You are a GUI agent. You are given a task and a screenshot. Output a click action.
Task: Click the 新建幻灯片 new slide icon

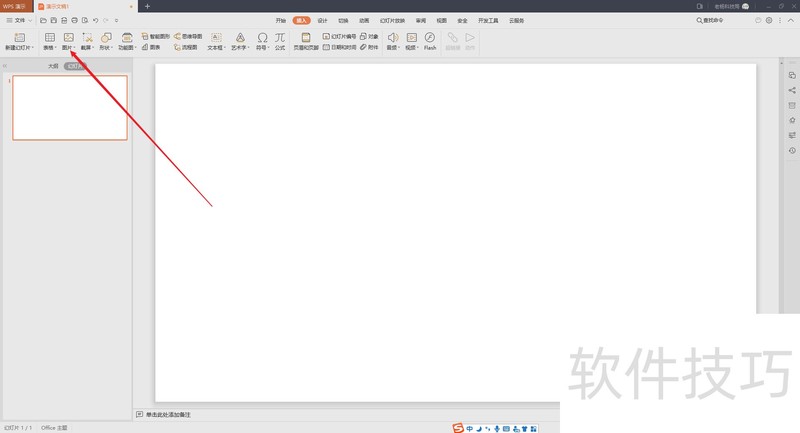(x=19, y=38)
